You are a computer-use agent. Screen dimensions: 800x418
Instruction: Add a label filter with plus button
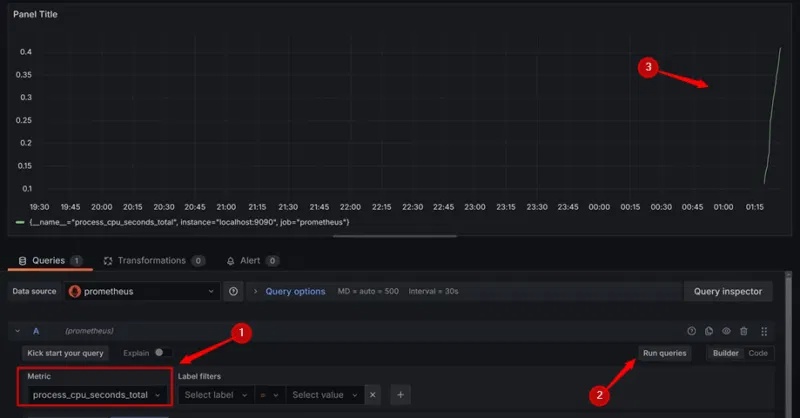pos(401,395)
